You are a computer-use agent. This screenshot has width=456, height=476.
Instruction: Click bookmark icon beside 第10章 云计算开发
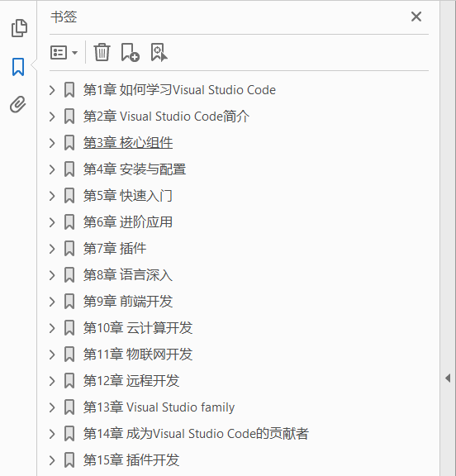(x=69, y=328)
